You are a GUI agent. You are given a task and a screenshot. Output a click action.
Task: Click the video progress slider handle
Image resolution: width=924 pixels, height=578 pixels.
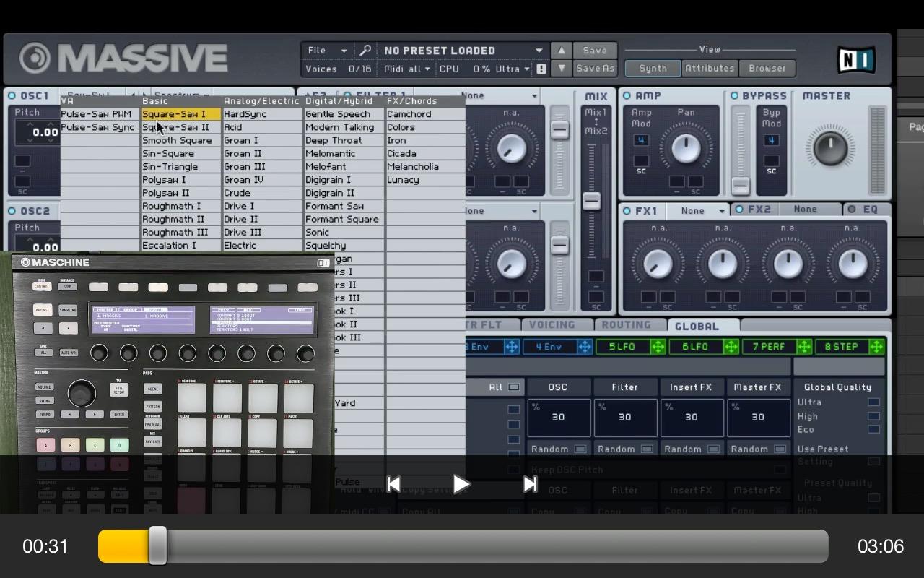pos(158,545)
